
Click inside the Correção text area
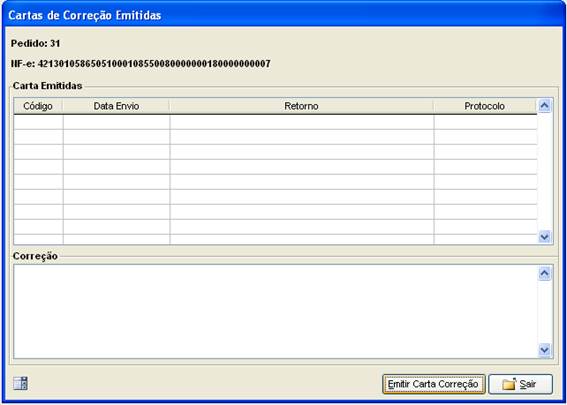[276, 312]
